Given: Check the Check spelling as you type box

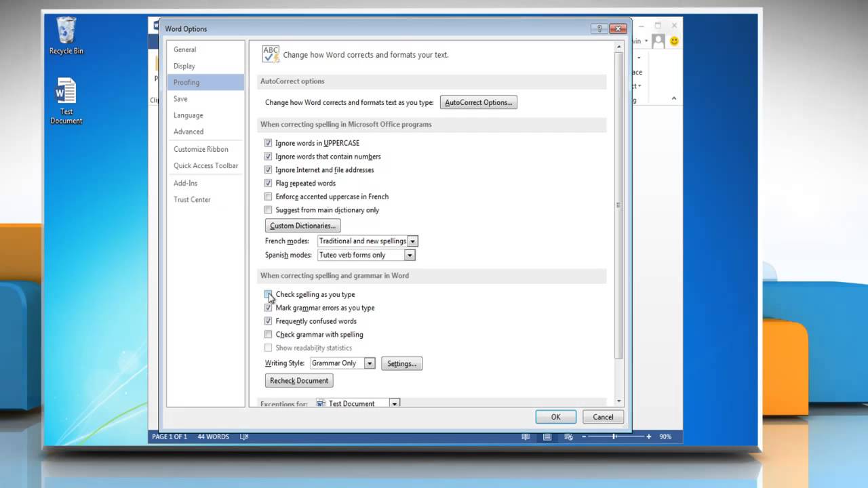Looking at the screenshot, I should point(269,294).
